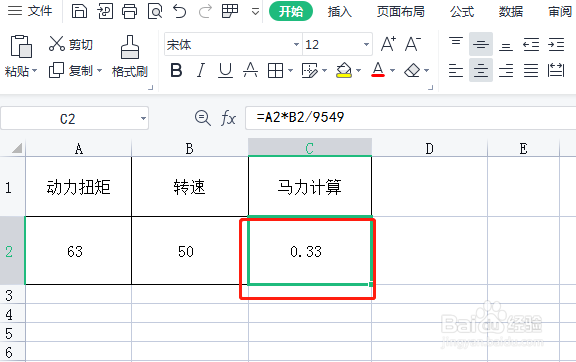Screen dimensions: 576x362
Task: Click the 粘贴 paste icon
Action: pos(21,47)
